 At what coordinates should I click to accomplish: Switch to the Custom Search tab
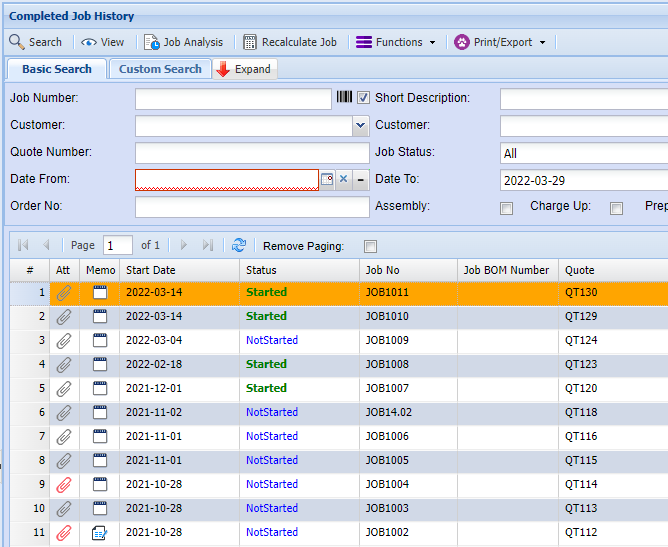click(160, 69)
